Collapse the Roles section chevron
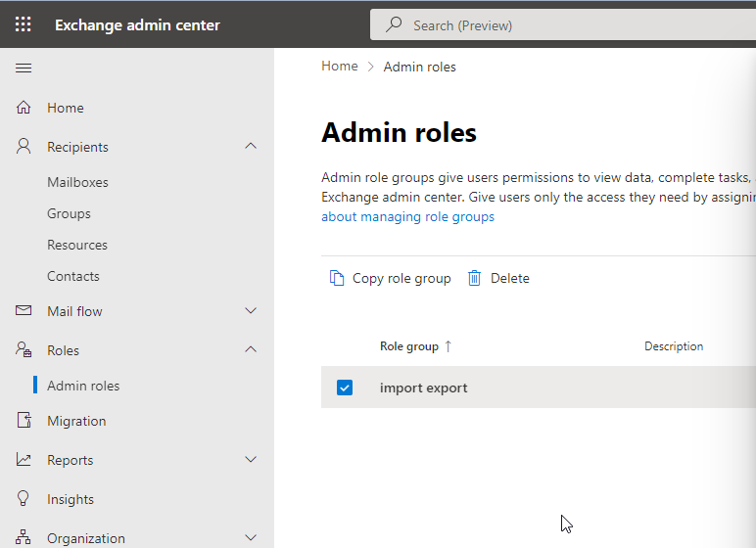 (251, 350)
